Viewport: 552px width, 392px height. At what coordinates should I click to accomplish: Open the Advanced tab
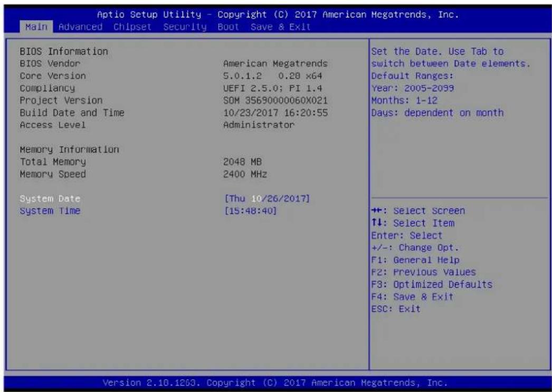[80, 27]
